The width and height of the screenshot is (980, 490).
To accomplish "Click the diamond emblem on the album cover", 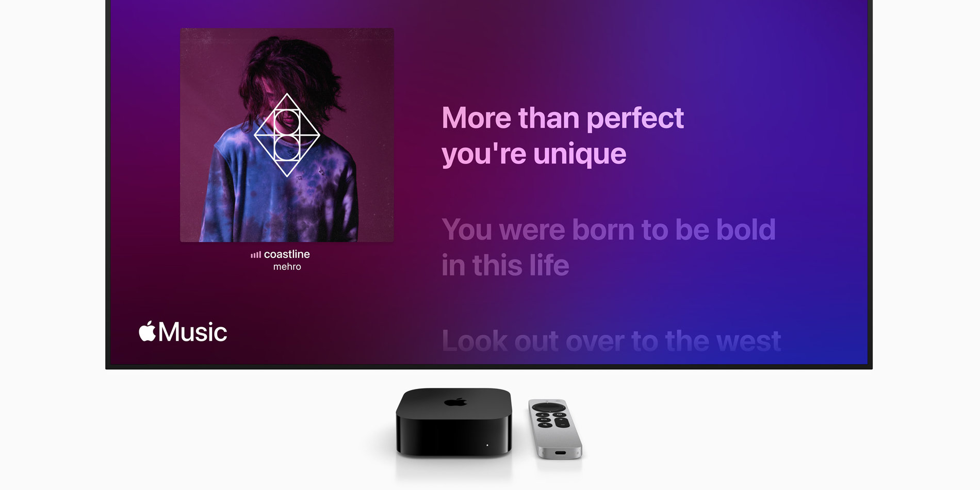I will point(287,135).
